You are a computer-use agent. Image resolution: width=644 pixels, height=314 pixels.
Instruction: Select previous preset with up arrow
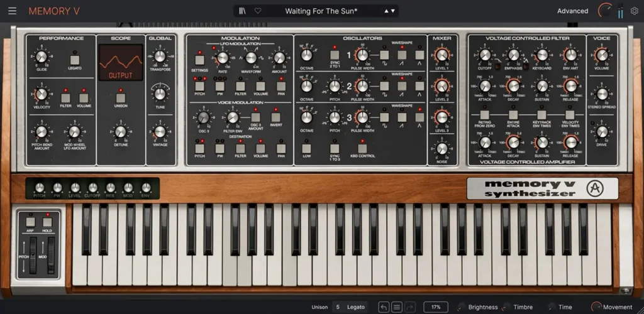[387, 11]
